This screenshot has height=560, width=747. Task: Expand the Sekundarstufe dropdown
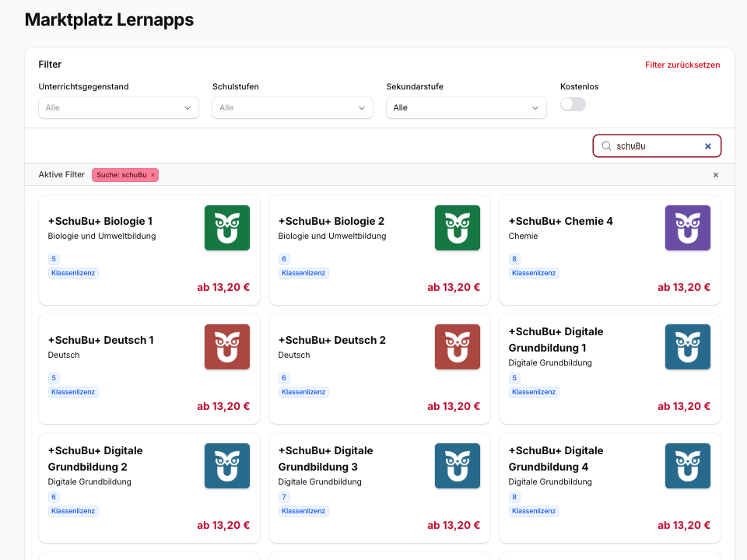click(x=466, y=107)
